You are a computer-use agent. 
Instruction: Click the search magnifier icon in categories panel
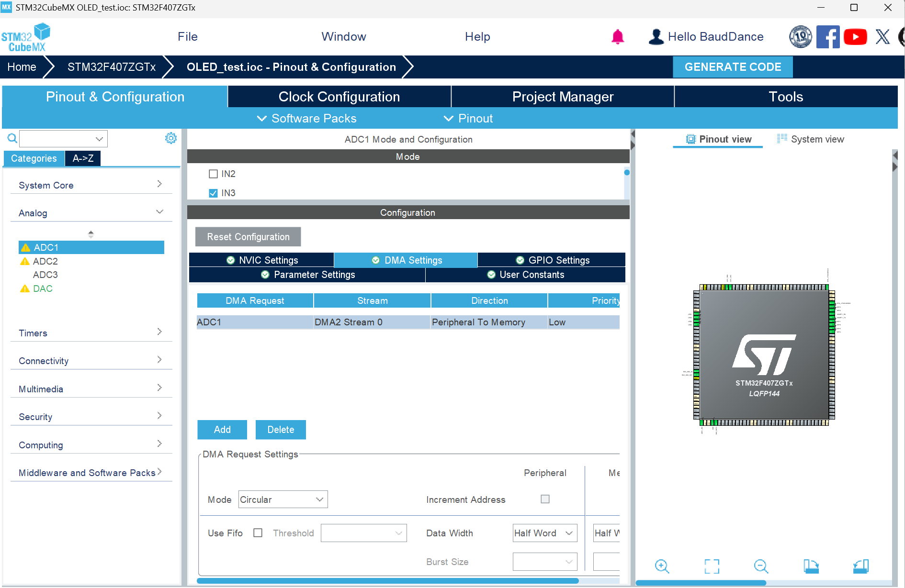(x=12, y=138)
